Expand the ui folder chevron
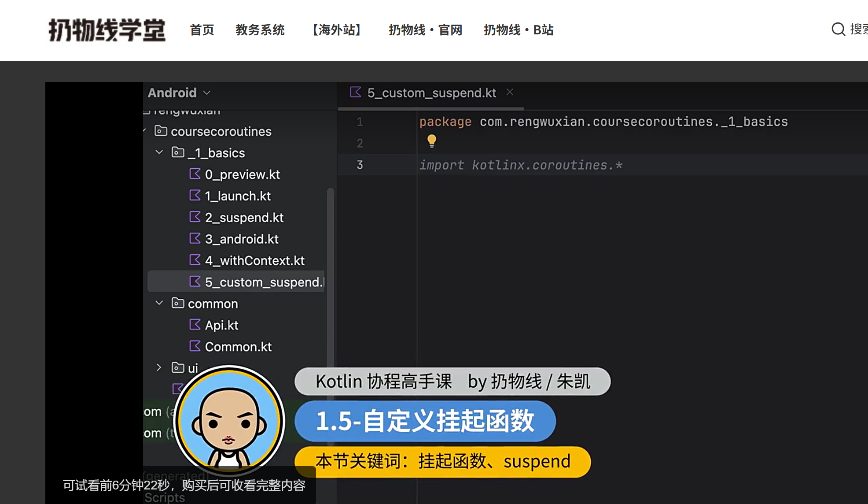Image resolution: width=868 pixels, height=504 pixels. pos(159,368)
